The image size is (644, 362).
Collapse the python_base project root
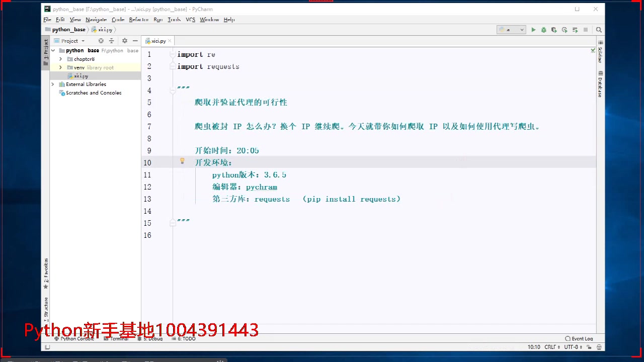click(x=53, y=51)
